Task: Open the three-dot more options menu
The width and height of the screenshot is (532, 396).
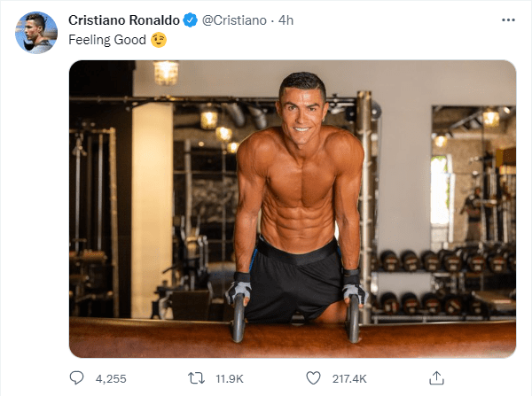Action: coord(506,20)
